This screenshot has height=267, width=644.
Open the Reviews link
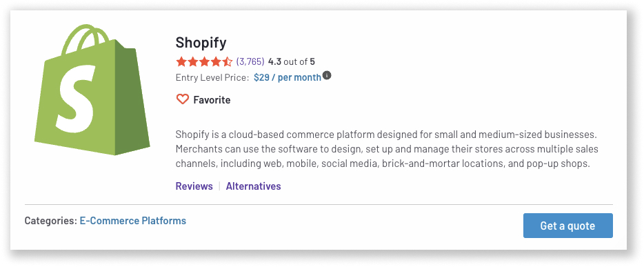point(194,186)
